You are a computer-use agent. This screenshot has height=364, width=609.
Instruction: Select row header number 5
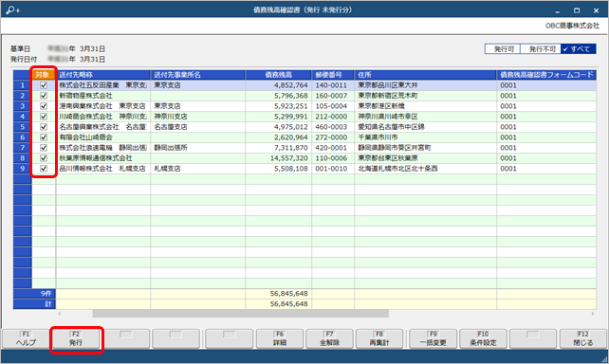click(x=23, y=127)
